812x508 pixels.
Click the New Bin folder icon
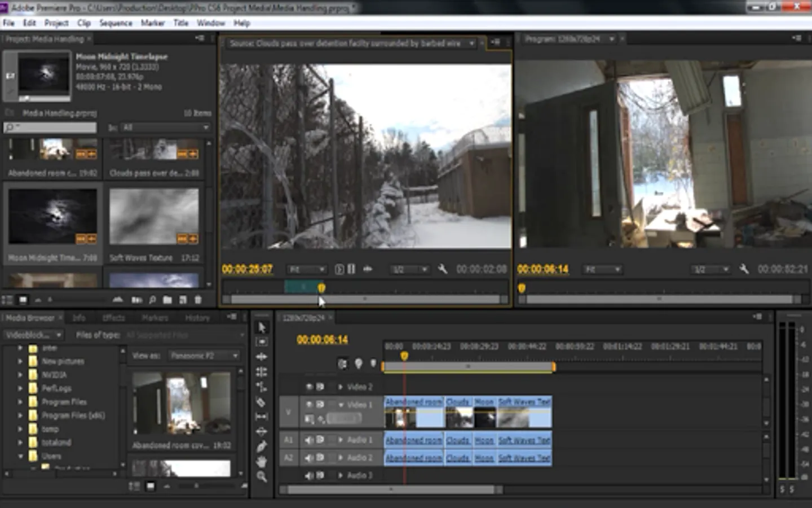[x=167, y=300]
